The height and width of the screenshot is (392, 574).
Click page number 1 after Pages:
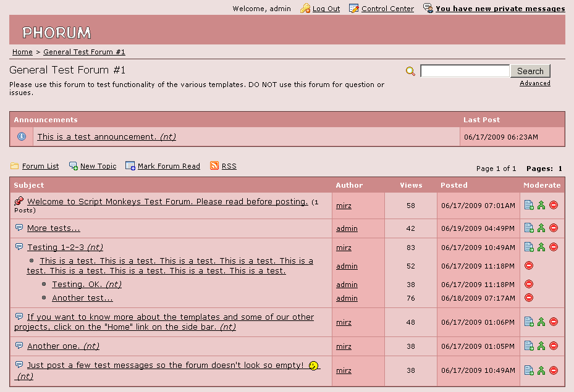point(560,169)
